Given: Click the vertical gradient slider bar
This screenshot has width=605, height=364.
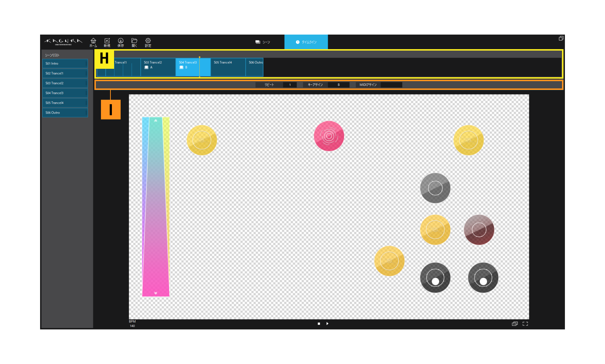Looking at the screenshot, I should coord(156,207).
